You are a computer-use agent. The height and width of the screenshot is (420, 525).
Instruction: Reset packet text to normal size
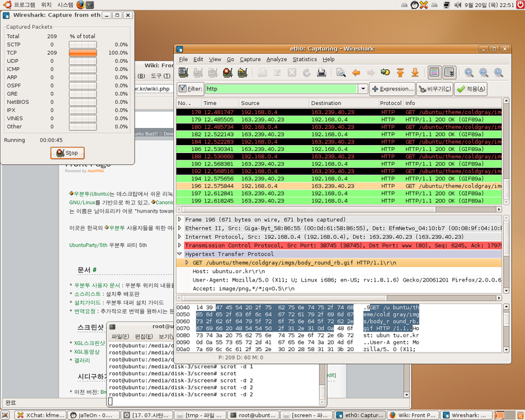(498, 72)
